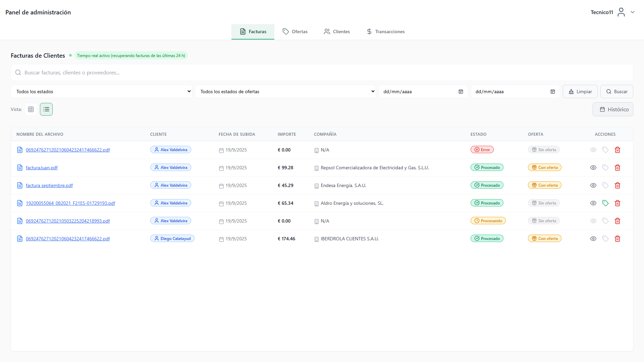This screenshot has height=362, width=644.
Task: Delete the invoice in Procesando state
Action: pyautogui.click(x=618, y=221)
